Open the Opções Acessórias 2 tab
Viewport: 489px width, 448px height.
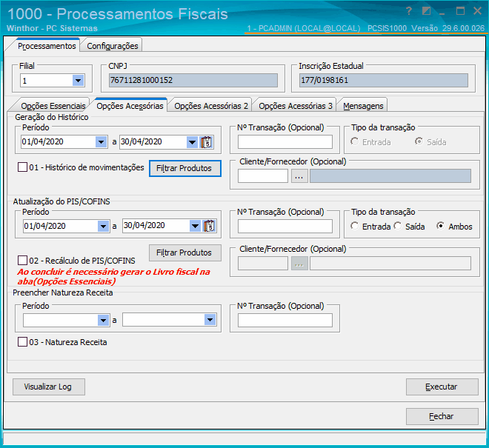[211, 106]
